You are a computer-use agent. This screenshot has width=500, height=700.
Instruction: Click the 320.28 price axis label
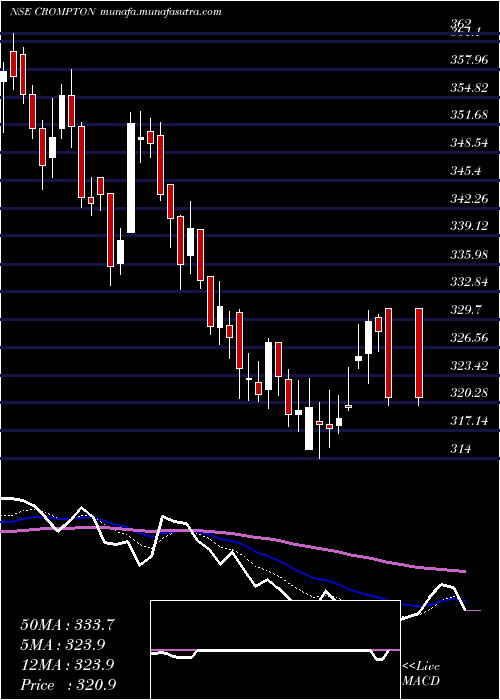tap(469, 393)
